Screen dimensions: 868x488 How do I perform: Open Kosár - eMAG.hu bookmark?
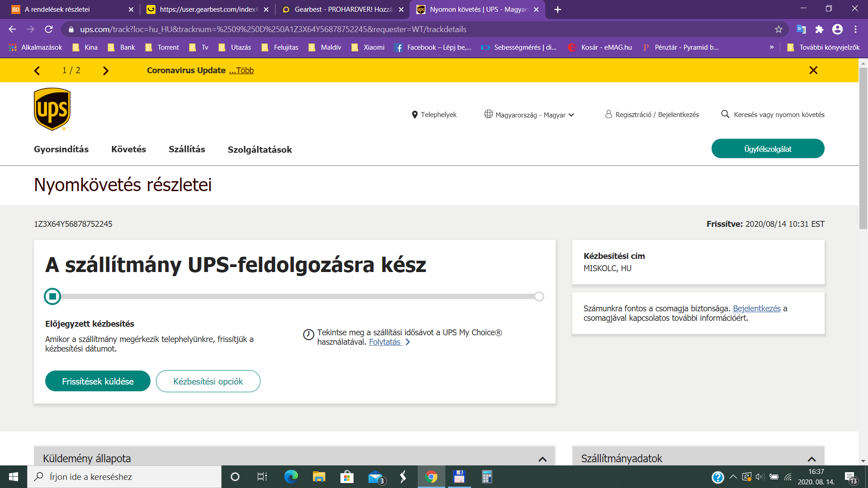tap(600, 47)
